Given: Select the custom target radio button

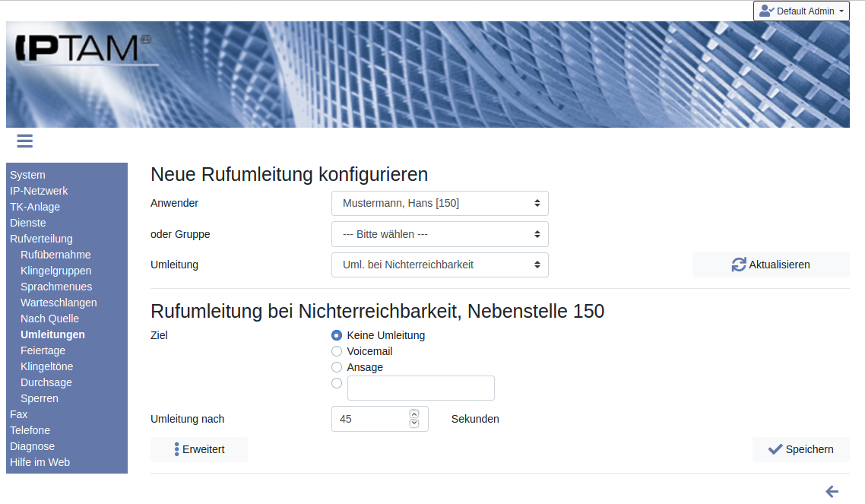Looking at the screenshot, I should pyautogui.click(x=337, y=383).
